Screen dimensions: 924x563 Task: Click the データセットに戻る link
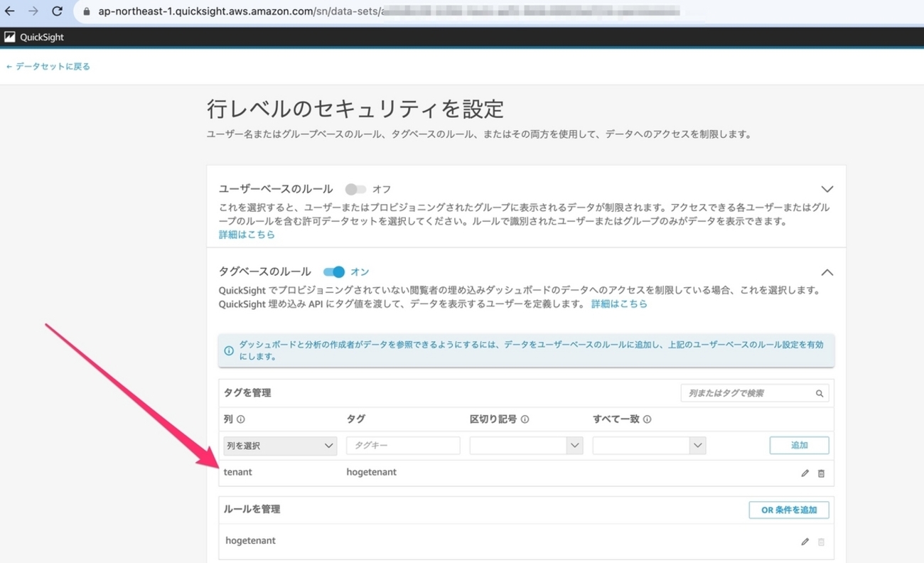(x=48, y=66)
